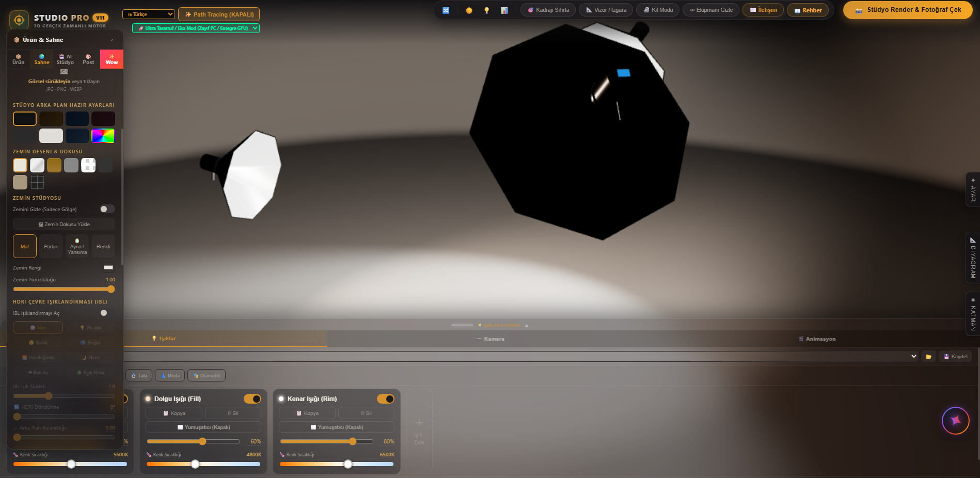Click the İletişim contact button
Image resolution: width=980 pixels, height=478 pixels.
pos(764,10)
